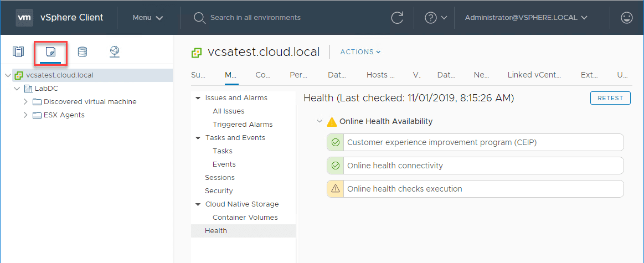Viewport: 644px width, 263px height.
Task: Click the refresh icon in header
Action: (x=397, y=18)
